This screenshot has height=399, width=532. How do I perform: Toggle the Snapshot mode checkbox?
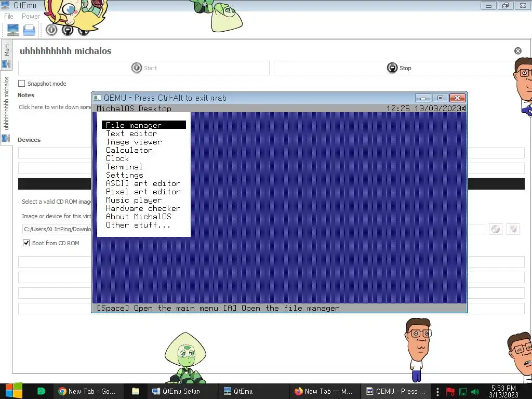pos(22,84)
